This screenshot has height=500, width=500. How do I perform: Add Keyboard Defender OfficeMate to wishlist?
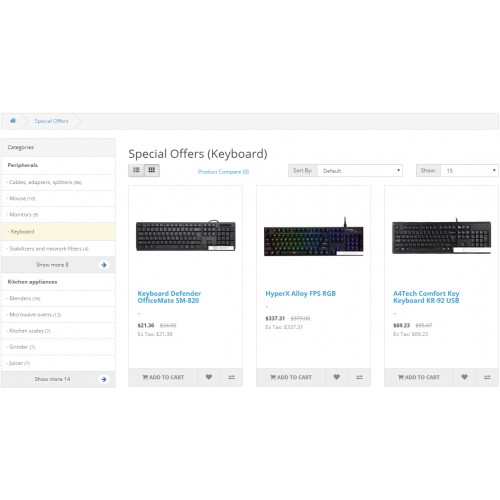(209, 377)
